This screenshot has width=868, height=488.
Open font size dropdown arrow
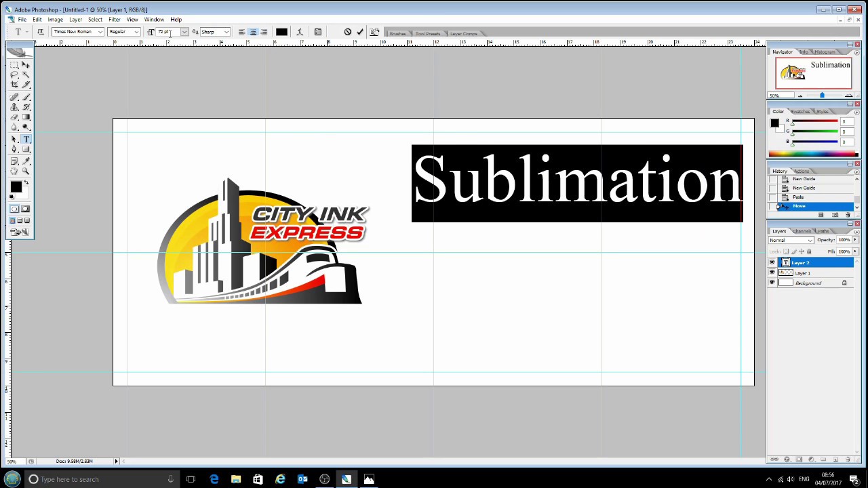point(184,32)
